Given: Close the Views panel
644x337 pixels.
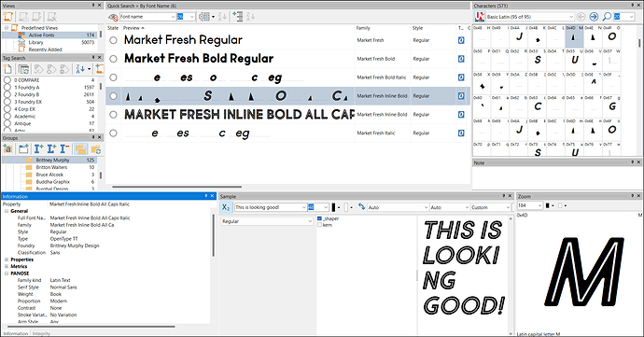Looking at the screenshot, I should pos(99,6).
